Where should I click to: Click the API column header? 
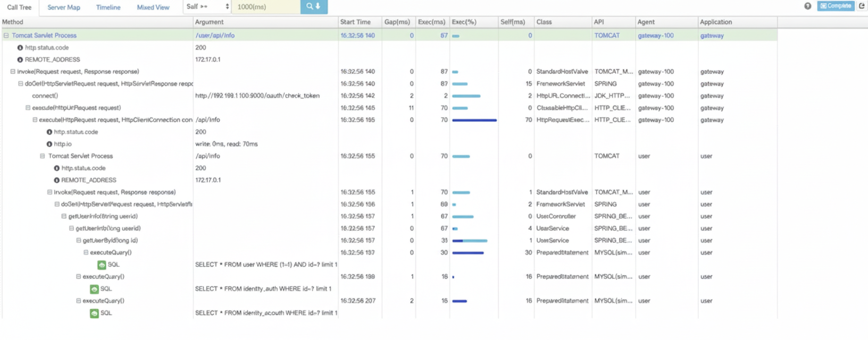pos(599,22)
